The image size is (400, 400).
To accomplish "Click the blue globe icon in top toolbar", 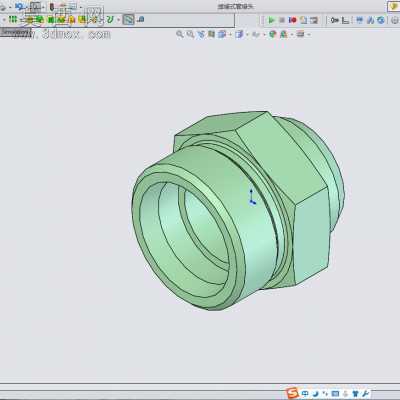I will (381, 20).
